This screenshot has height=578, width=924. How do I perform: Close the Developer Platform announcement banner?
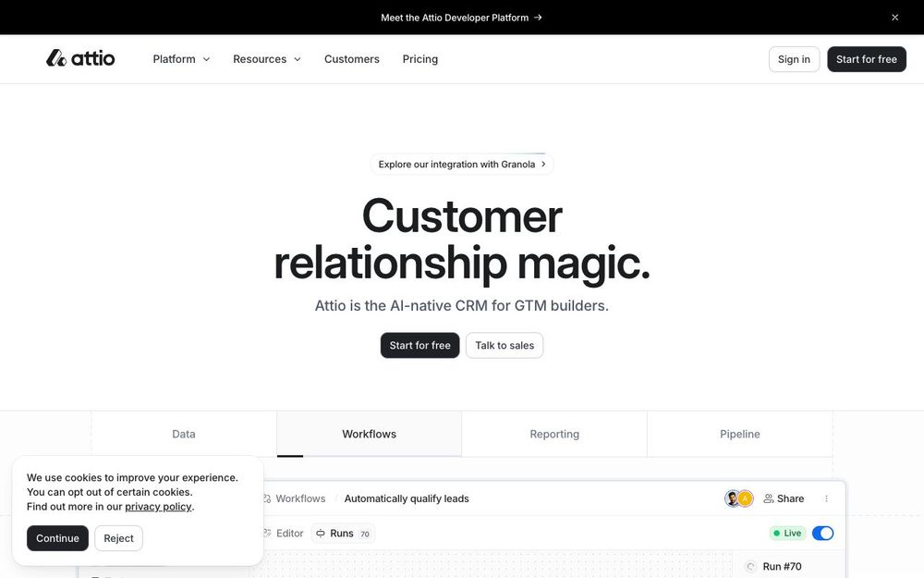(x=894, y=18)
